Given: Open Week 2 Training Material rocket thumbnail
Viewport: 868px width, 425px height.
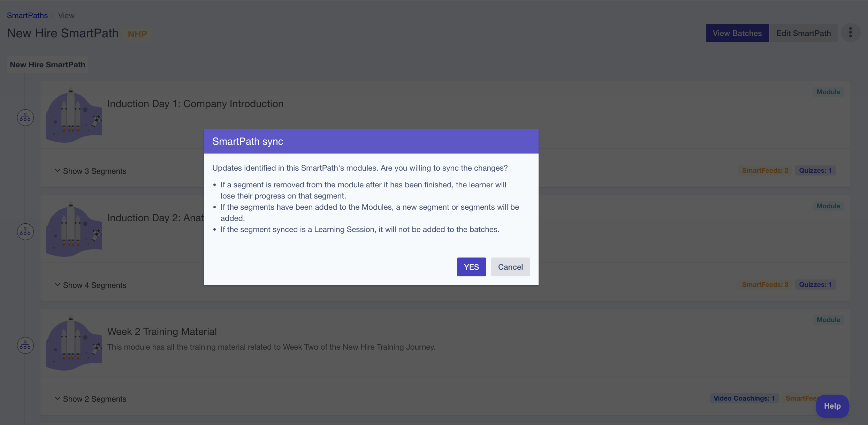Looking at the screenshot, I should (74, 343).
